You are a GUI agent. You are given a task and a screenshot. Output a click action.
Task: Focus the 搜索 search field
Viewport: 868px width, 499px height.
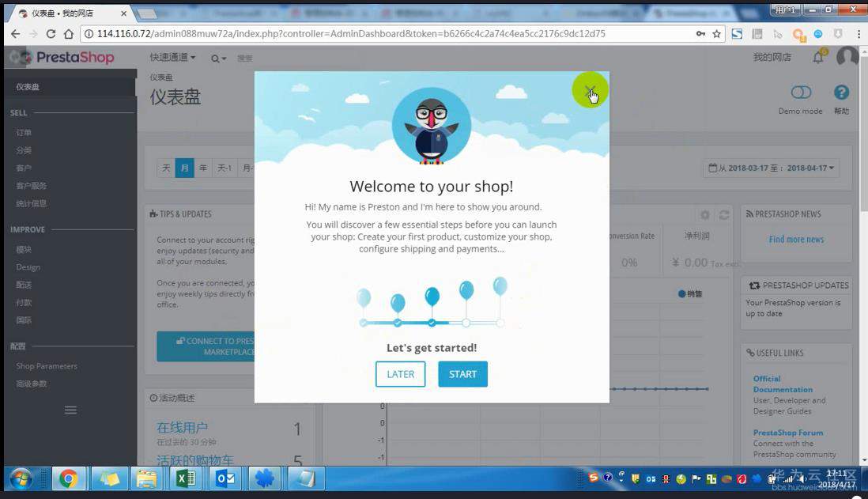pyautogui.click(x=245, y=59)
